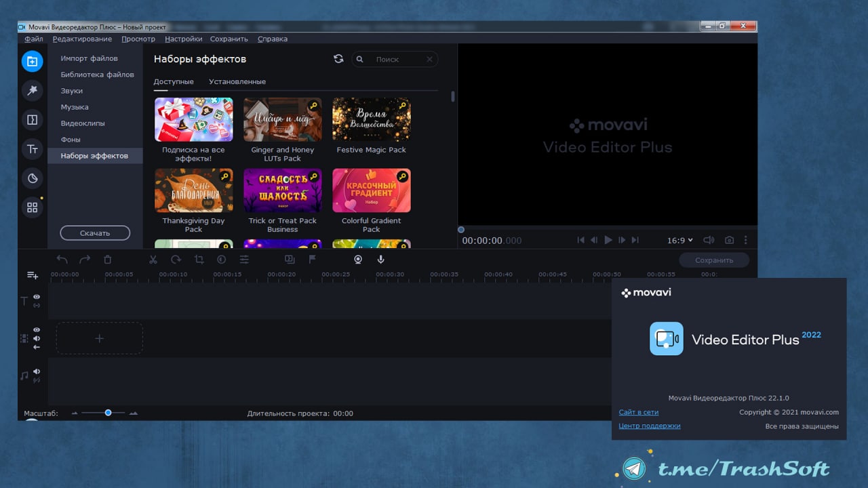The height and width of the screenshot is (488, 868).
Task: Mute the audio music track
Action: point(37,371)
